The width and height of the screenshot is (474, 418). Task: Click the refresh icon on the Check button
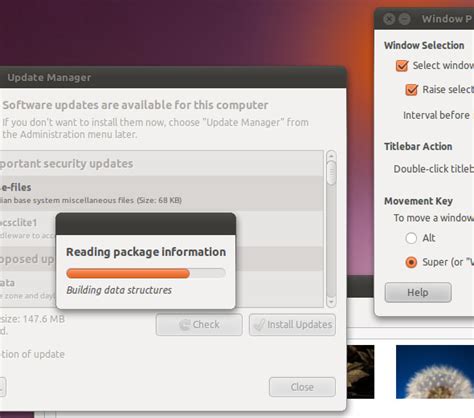(x=184, y=325)
